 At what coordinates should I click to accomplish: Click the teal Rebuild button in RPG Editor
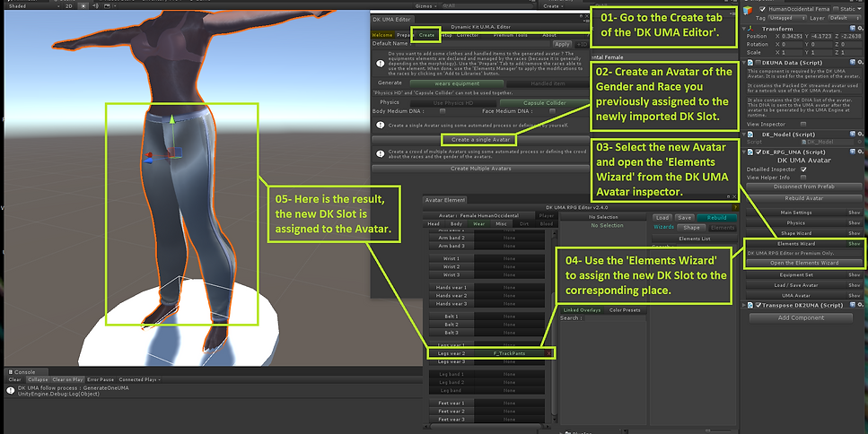[716, 218]
